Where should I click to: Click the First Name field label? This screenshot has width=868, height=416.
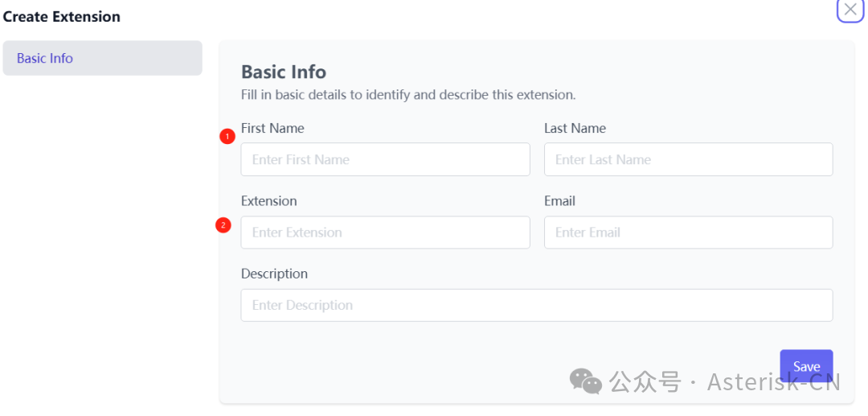pos(272,128)
